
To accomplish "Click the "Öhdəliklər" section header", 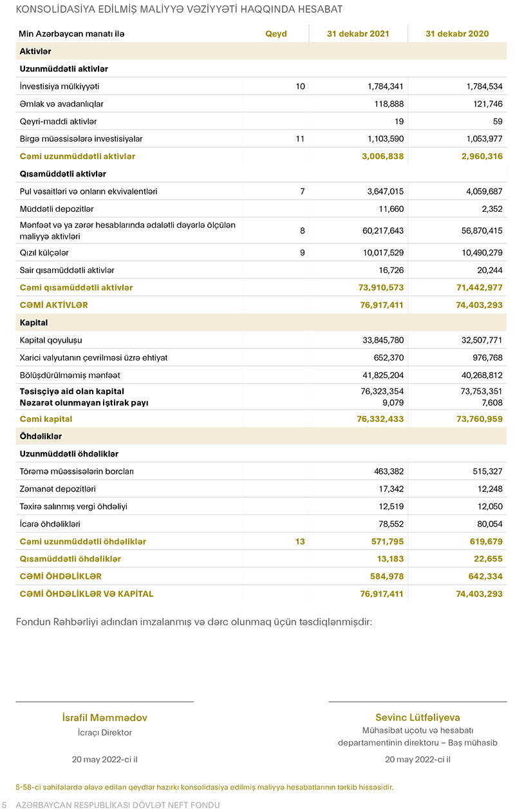I will [x=41, y=437].
